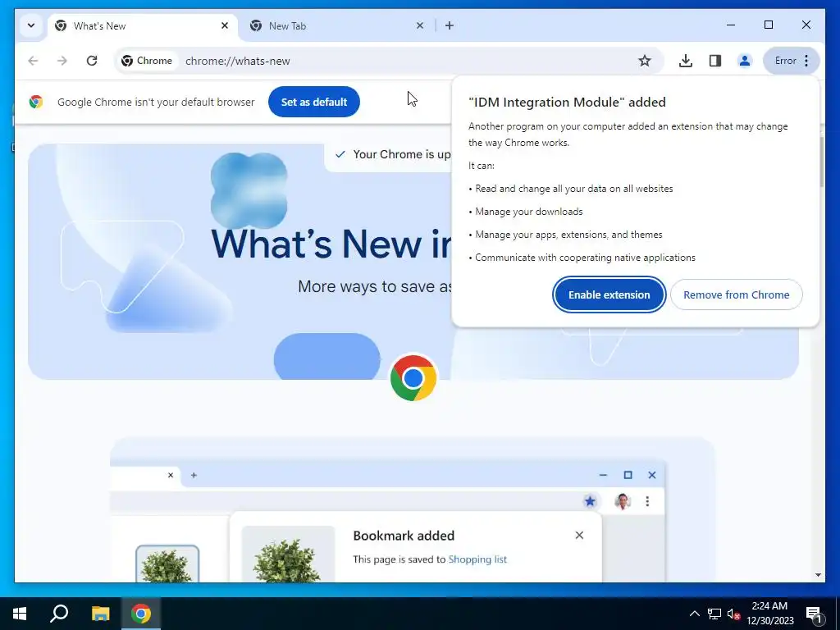Click the 'Your Chrome is up' status text

[x=402, y=154]
